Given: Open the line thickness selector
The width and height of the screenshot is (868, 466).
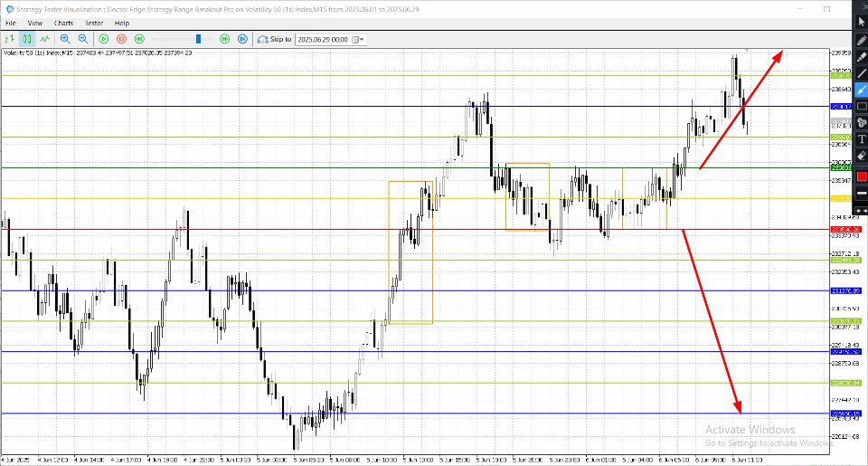Looking at the screenshot, I should point(862,193).
